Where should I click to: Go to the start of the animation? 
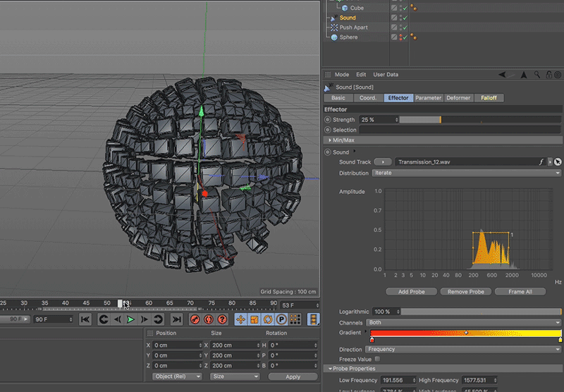click(85, 319)
